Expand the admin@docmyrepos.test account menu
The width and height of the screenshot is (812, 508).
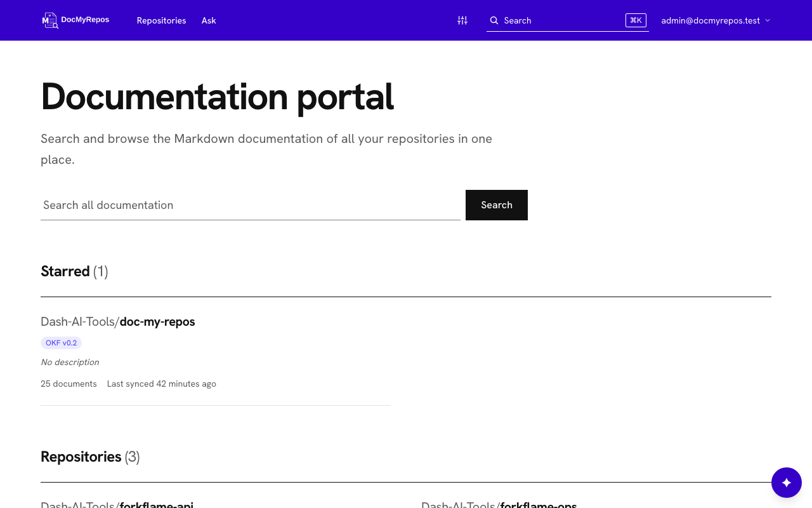click(x=716, y=20)
